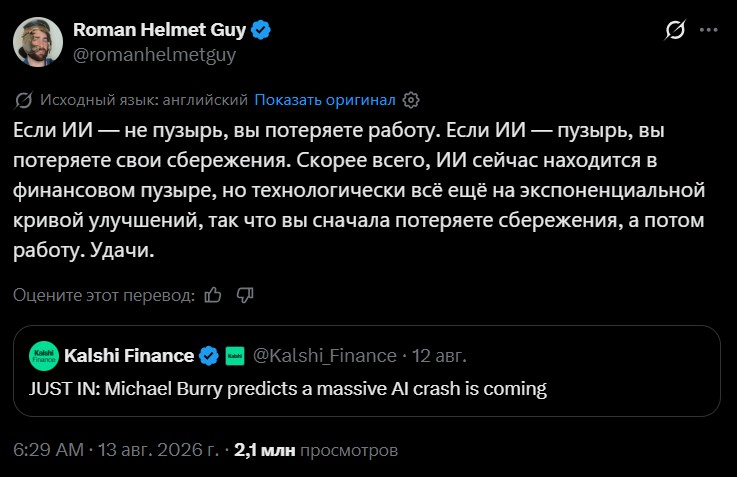Open the Roman Helmet Guy display name

click(159, 30)
